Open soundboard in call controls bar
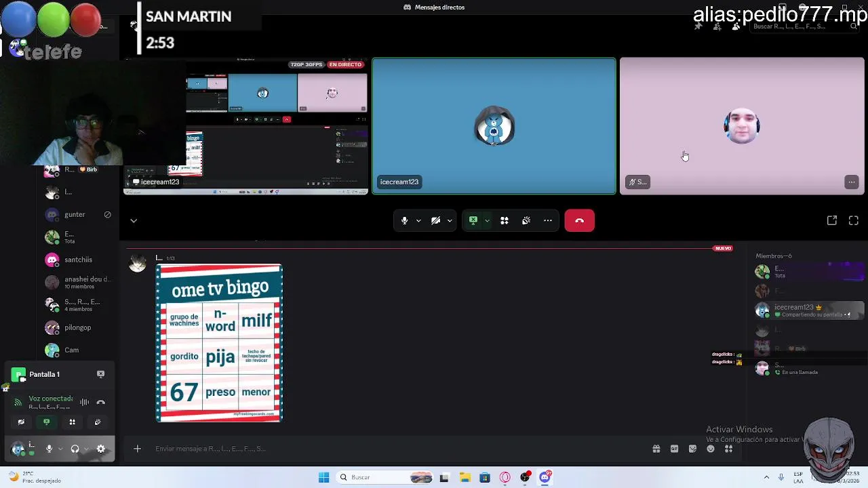 pyautogui.click(x=526, y=220)
